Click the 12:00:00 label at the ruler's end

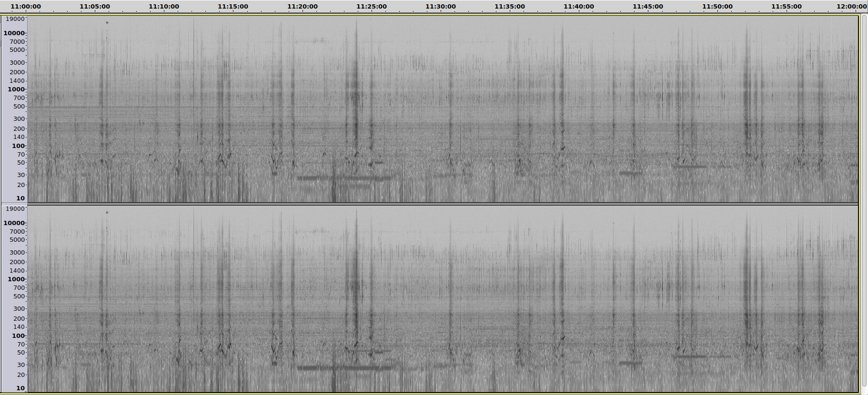click(852, 7)
